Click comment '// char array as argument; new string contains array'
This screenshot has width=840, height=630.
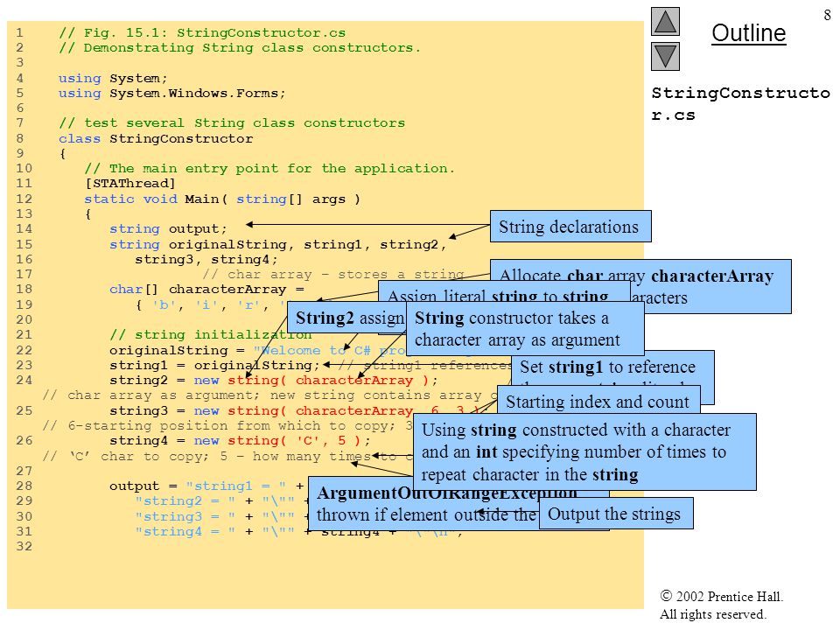tap(262, 395)
